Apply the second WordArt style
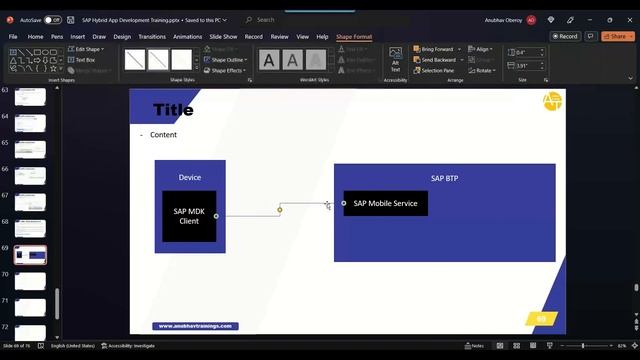Viewport: 640px width, 360px height. point(292,60)
